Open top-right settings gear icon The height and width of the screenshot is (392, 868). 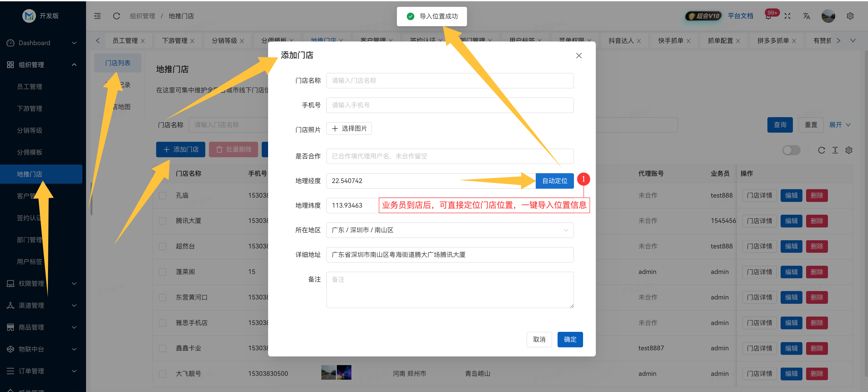point(850,16)
